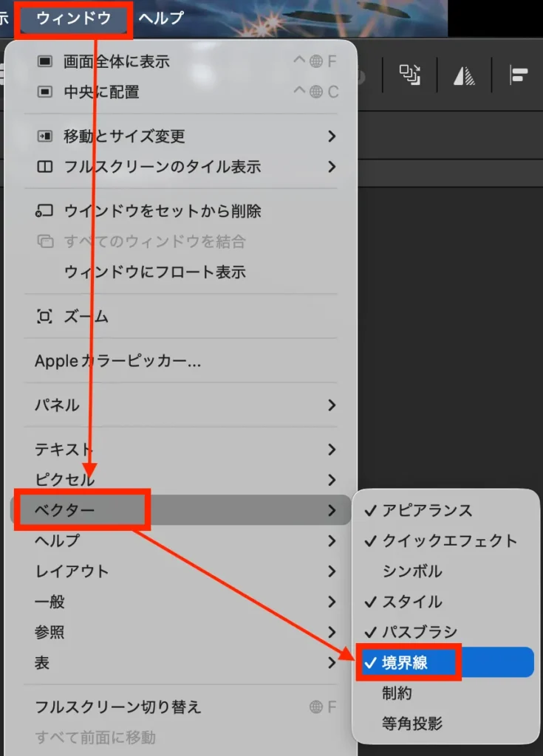
Task: Click the flip horizontal toolbar icon
Action: pyautogui.click(x=465, y=76)
